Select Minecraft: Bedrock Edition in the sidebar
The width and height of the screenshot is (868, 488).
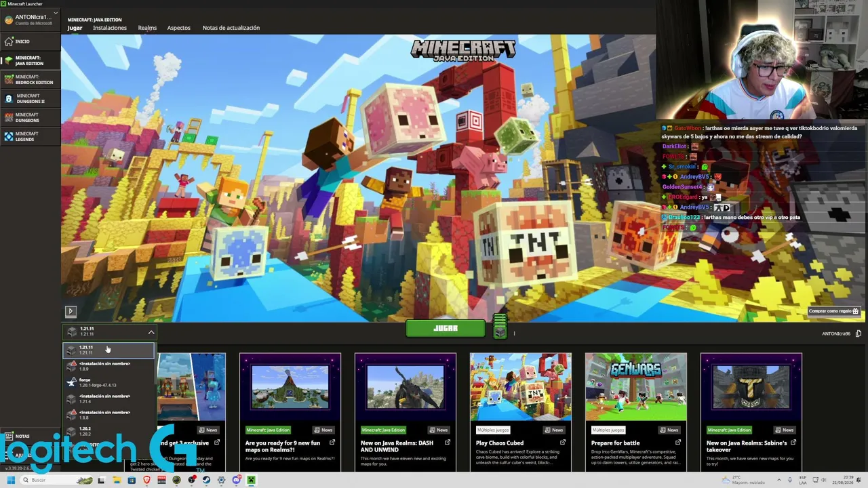click(31, 80)
